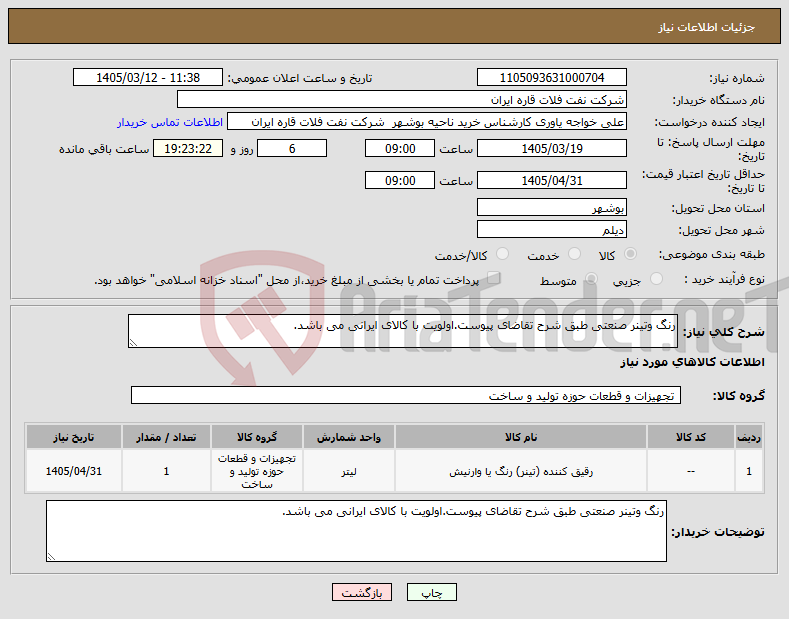Click the requester field علی خواجه یاوری
The width and height of the screenshot is (789, 619).
point(427,122)
